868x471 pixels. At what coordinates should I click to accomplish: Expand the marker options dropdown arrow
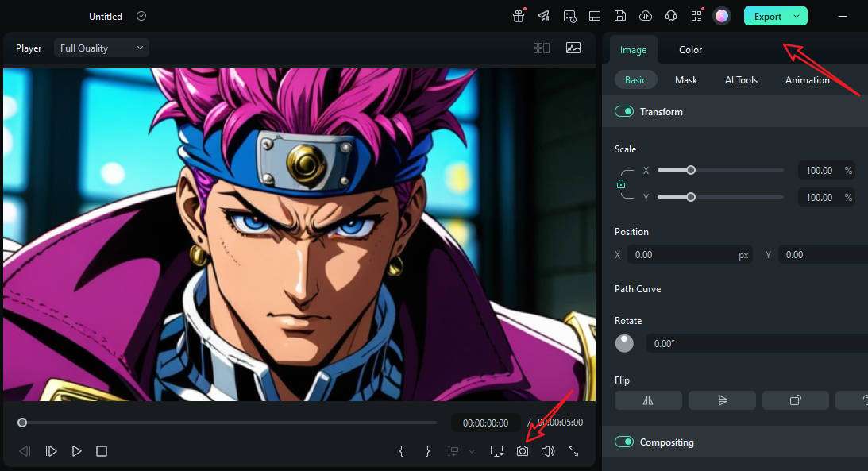[472, 451]
